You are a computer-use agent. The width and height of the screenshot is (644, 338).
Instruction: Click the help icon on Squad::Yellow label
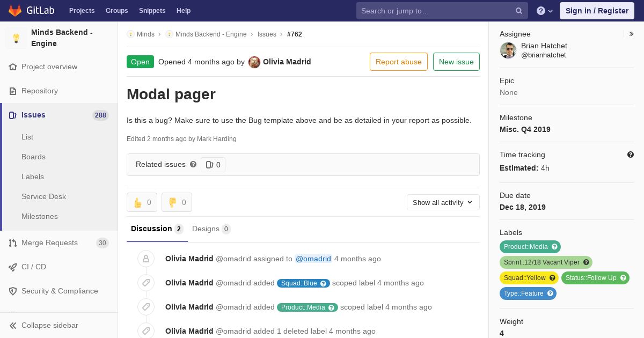tap(552, 278)
